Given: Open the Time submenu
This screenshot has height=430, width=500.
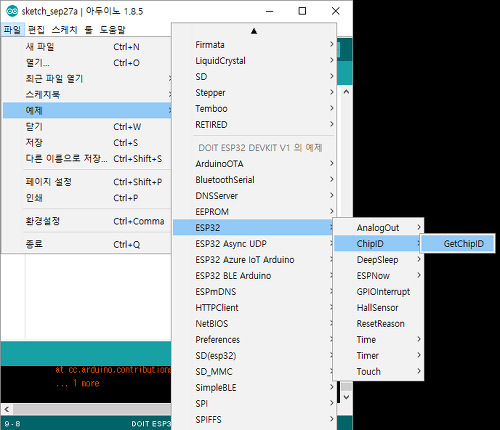Looking at the screenshot, I should point(378,340).
